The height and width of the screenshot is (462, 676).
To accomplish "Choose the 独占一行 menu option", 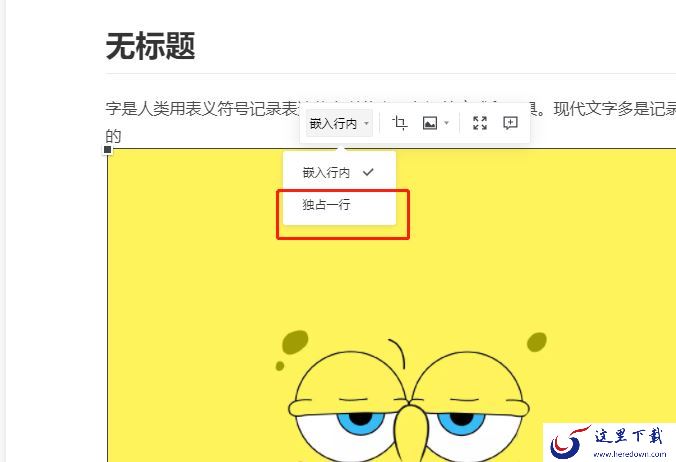I will 339,204.
